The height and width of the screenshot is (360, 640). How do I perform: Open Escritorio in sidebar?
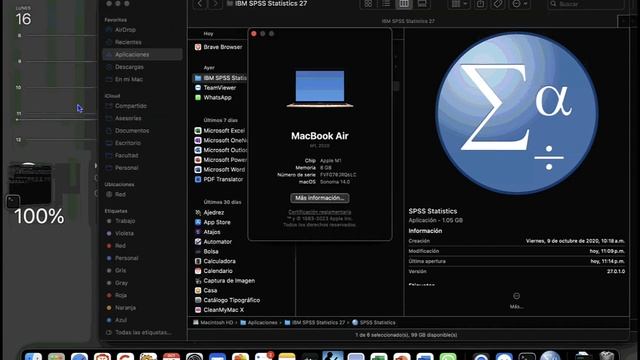tap(128, 143)
